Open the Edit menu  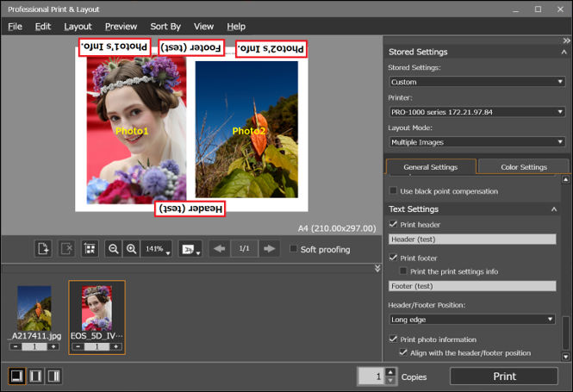[x=43, y=27]
